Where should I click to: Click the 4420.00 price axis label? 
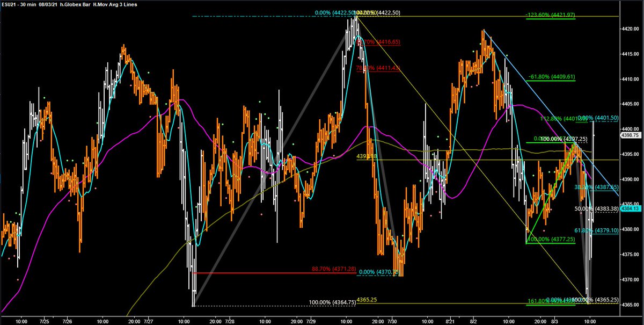631,29
